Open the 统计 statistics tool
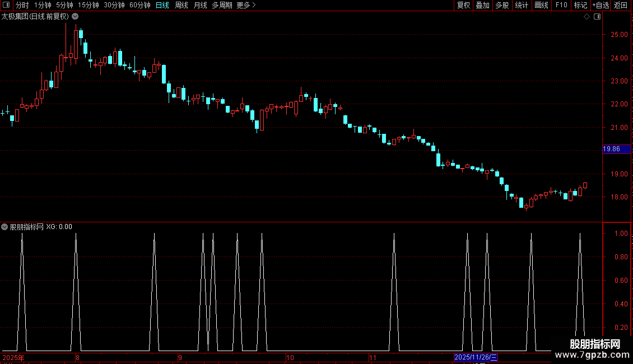Screen dimensions: 633x364 (521, 5)
